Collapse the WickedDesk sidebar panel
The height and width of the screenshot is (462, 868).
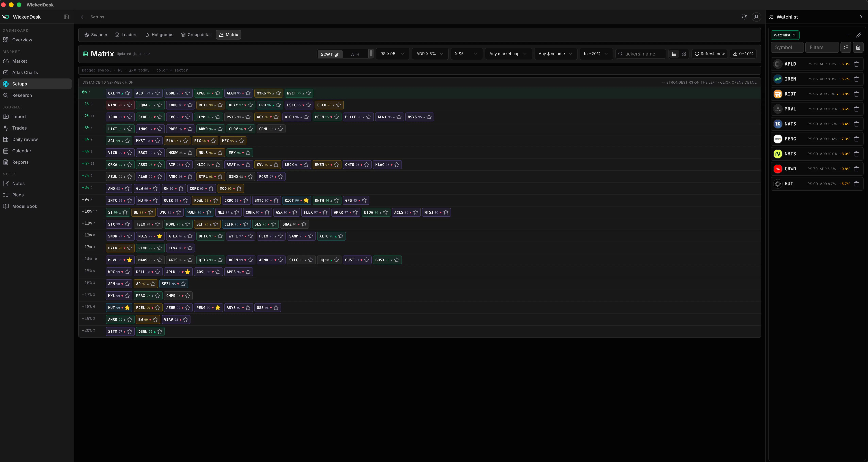point(66,17)
